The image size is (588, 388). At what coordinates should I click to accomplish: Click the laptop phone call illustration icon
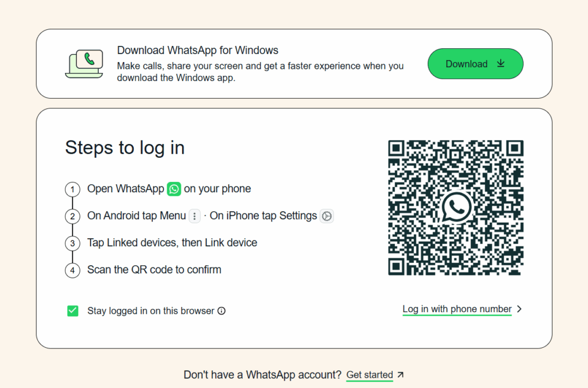tap(84, 64)
